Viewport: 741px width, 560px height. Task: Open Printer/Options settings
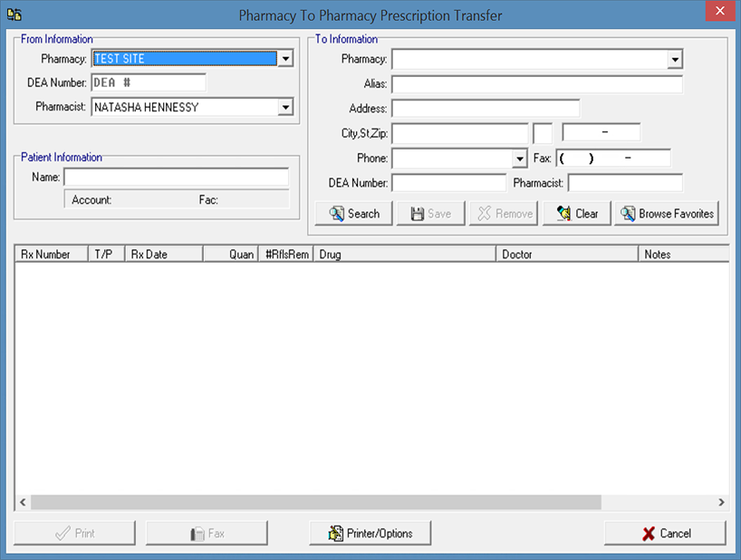click(x=370, y=533)
